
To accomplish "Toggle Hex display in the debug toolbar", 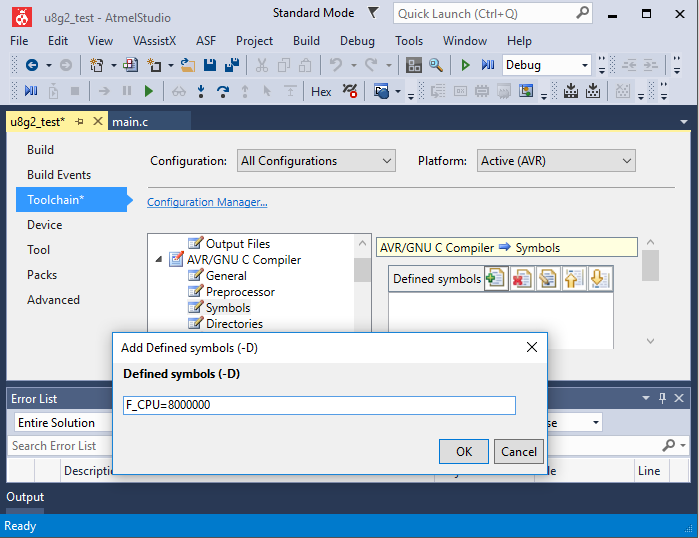I will (321, 91).
